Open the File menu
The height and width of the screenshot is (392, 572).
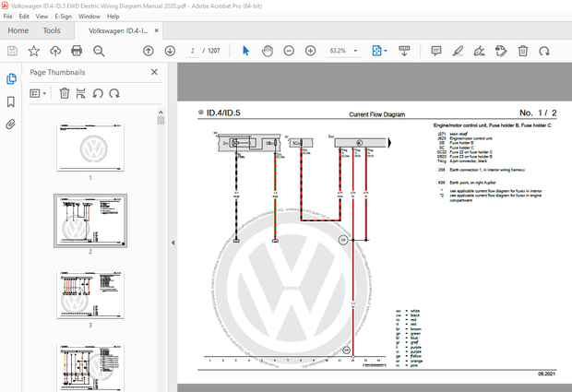point(7,17)
